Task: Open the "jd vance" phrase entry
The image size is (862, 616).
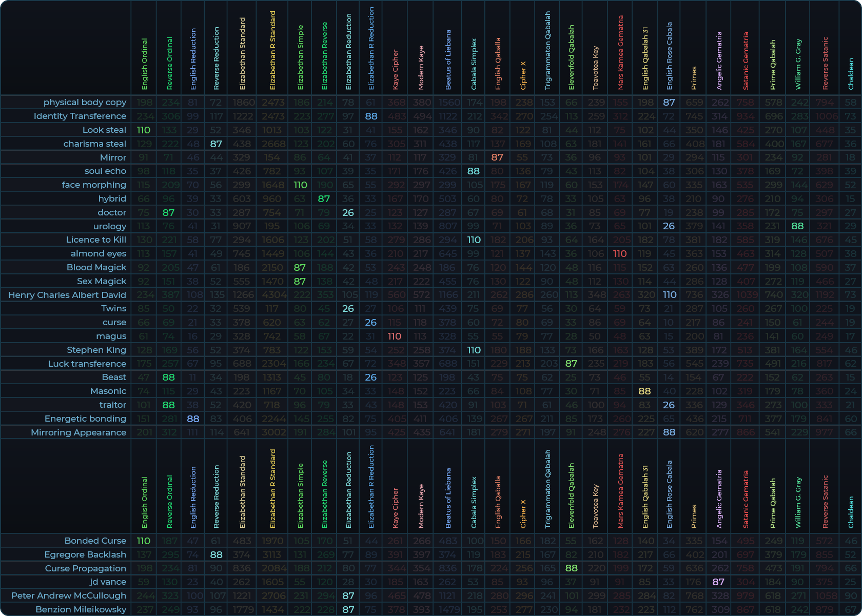Action: click(107, 582)
